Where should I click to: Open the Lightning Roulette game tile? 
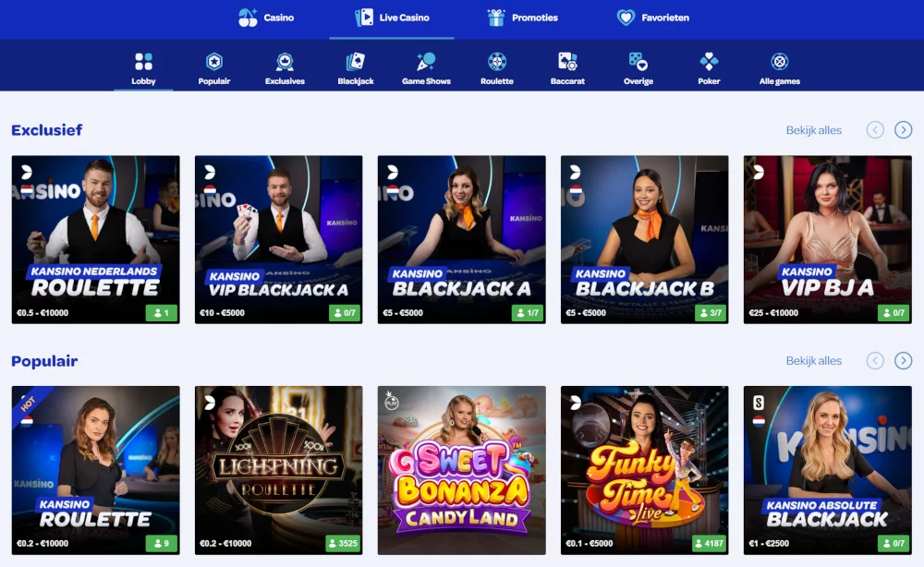[278, 470]
